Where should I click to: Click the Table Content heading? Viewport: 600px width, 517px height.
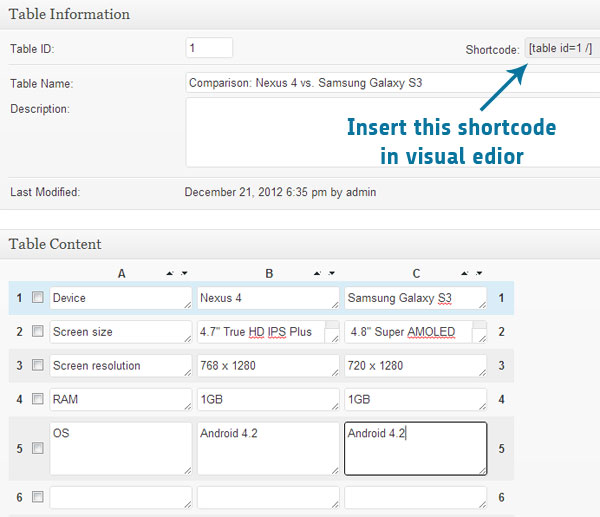tap(55, 244)
